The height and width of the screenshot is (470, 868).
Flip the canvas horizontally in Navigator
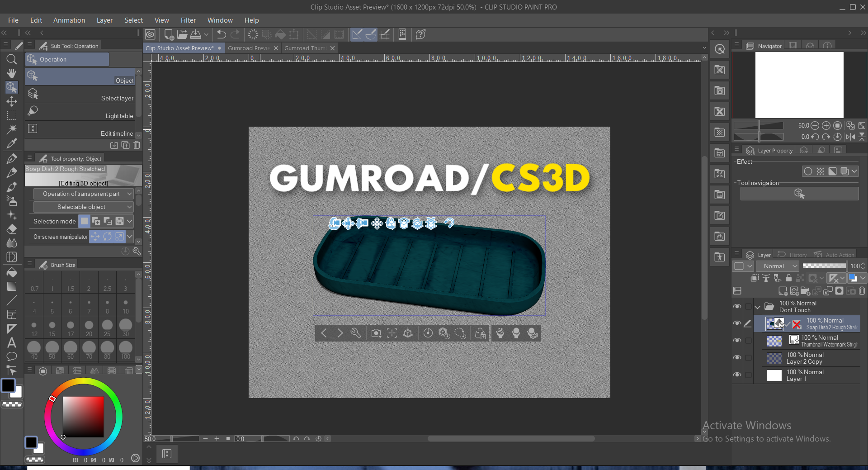click(850, 137)
